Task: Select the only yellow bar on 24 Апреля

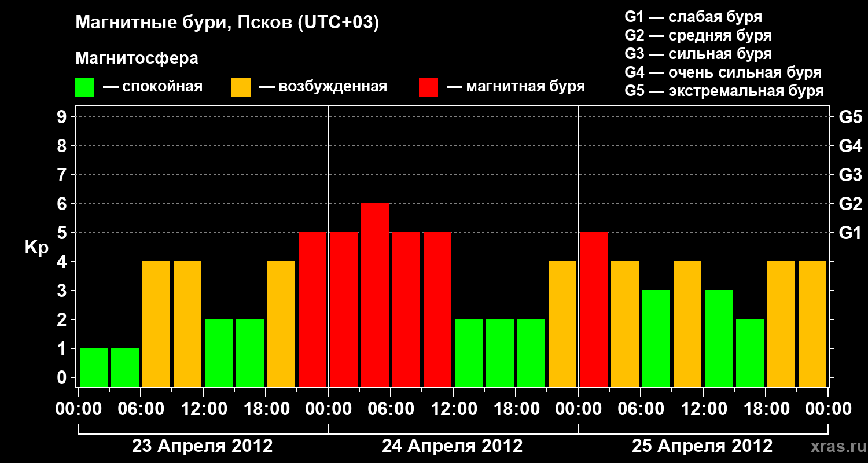Action: (x=562, y=324)
